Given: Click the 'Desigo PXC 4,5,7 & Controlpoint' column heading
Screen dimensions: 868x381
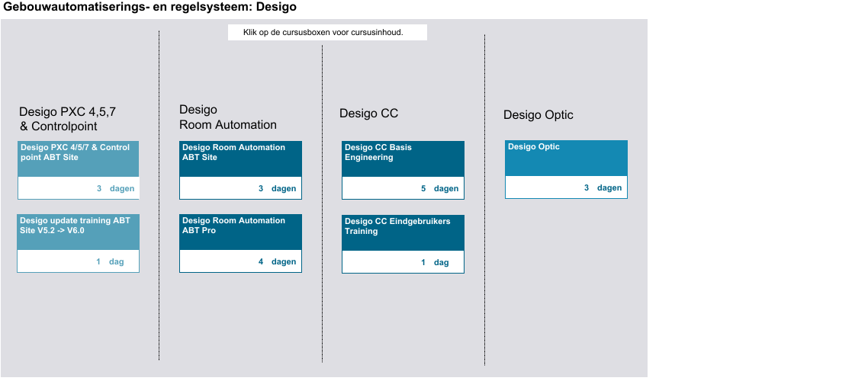Looking at the screenshot, I should point(68,120).
